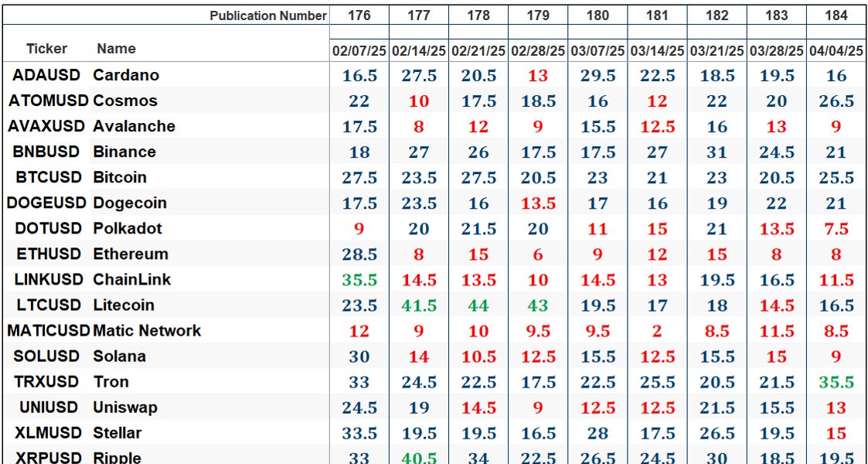
Task: Select the 02/28/25 date header
Action: [x=538, y=51]
